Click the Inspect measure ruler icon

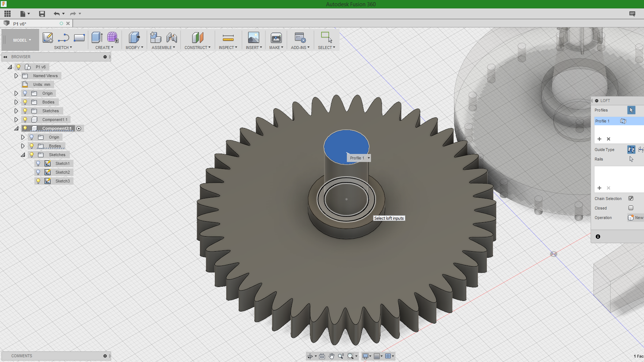(228, 37)
